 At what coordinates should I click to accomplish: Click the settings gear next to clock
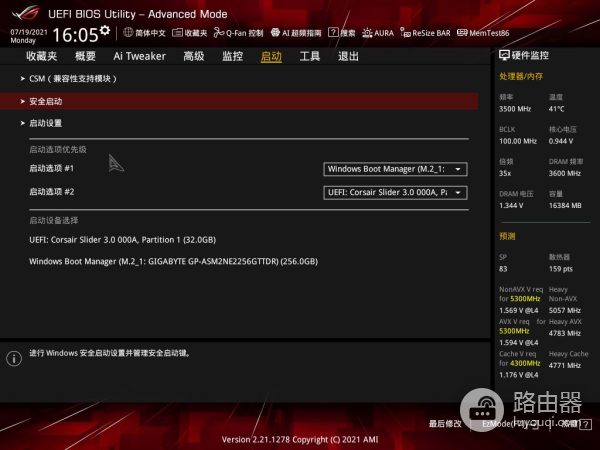[105, 30]
